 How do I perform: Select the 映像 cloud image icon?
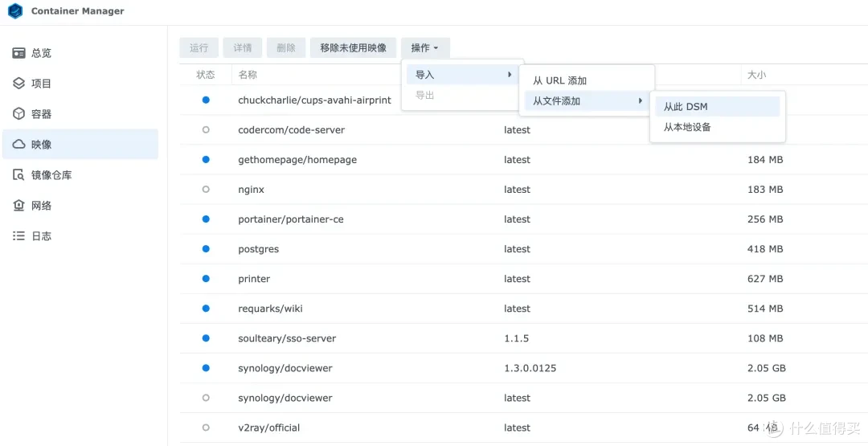point(19,145)
